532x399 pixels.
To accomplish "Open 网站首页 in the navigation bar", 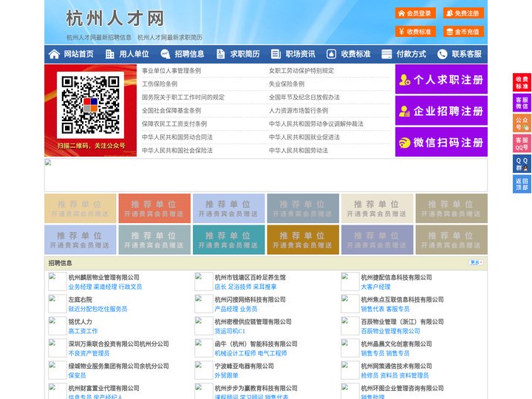I will pyautogui.click(x=78, y=54).
